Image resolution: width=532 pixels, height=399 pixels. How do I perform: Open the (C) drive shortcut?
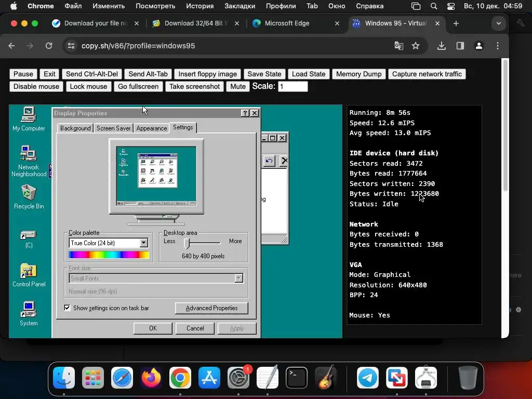click(29, 239)
